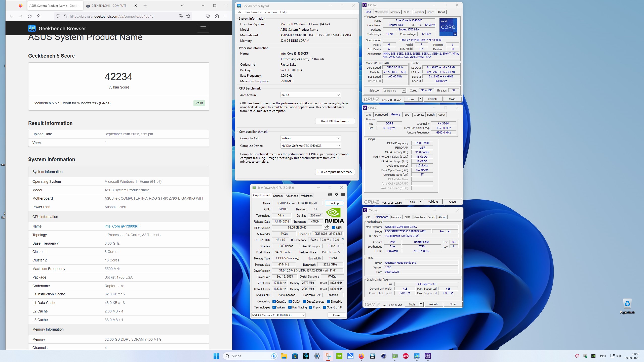Toggle the PhysX checkbox
The width and height of the screenshot is (644, 362).
(x=310, y=307)
